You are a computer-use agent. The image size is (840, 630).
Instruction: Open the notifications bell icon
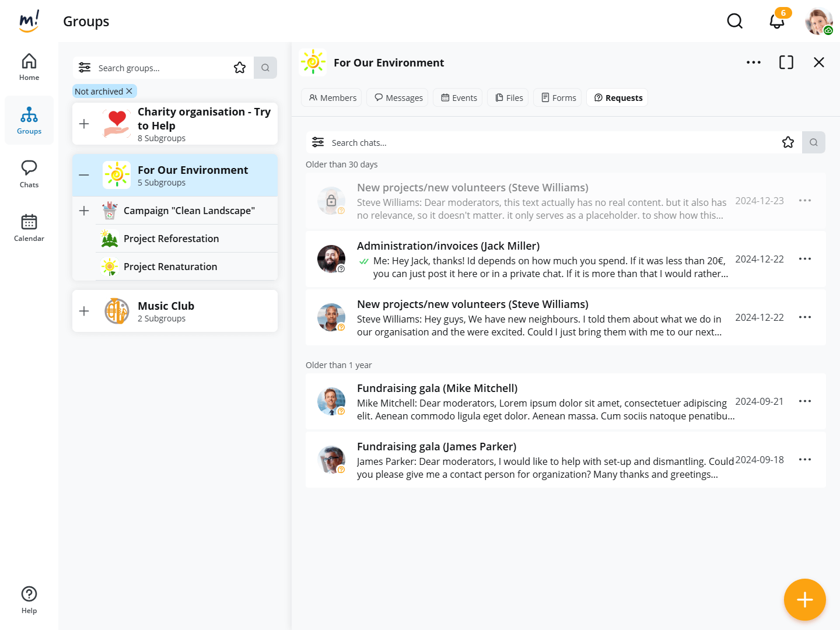point(776,22)
